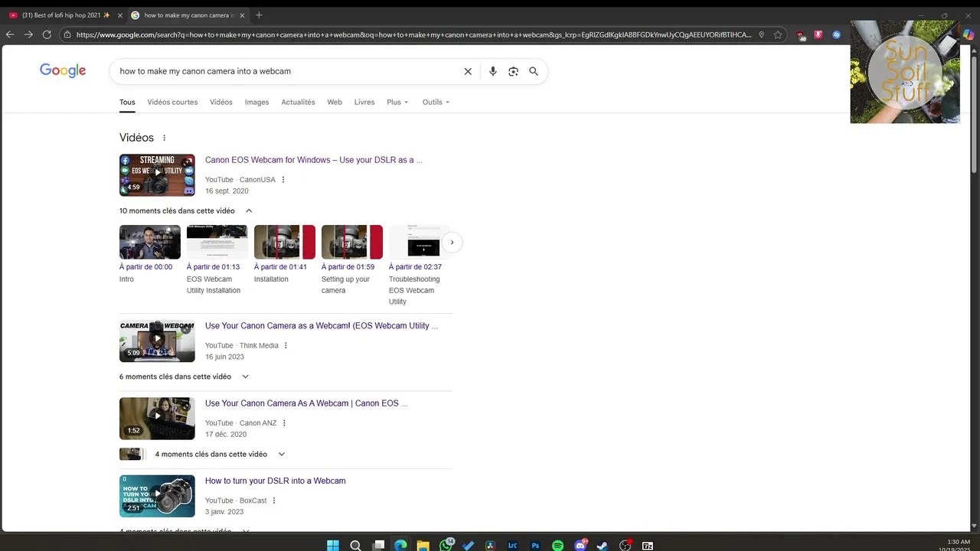
Task: Open Canon ANZ webcam video link
Action: pos(306,403)
